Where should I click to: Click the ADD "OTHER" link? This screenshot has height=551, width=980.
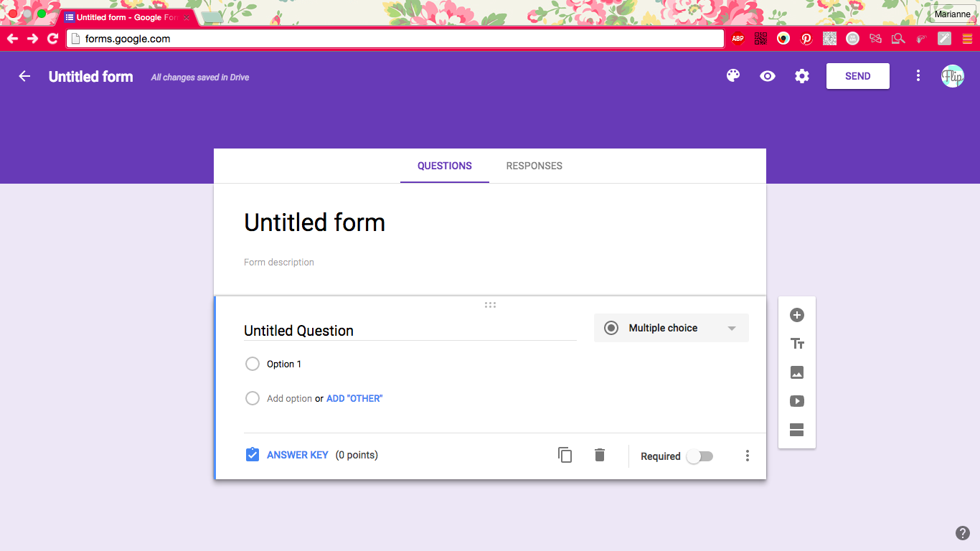(354, 399)
